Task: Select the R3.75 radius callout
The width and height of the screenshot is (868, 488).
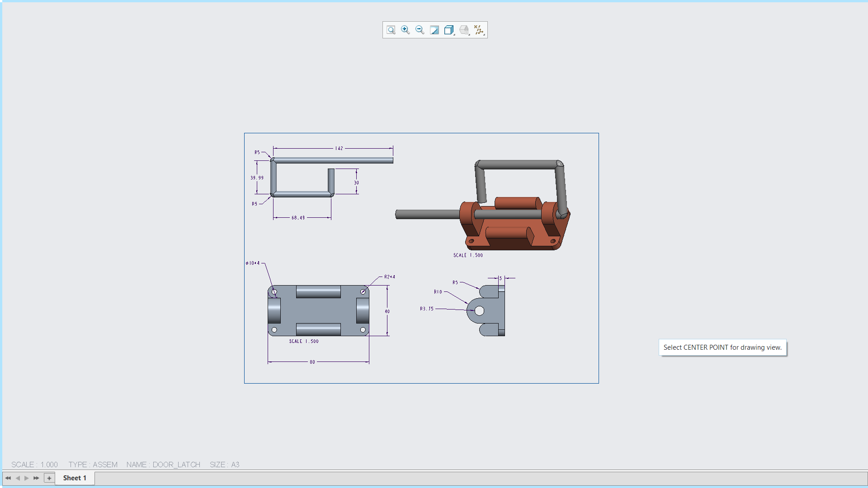Action: [x=427, y=308]
